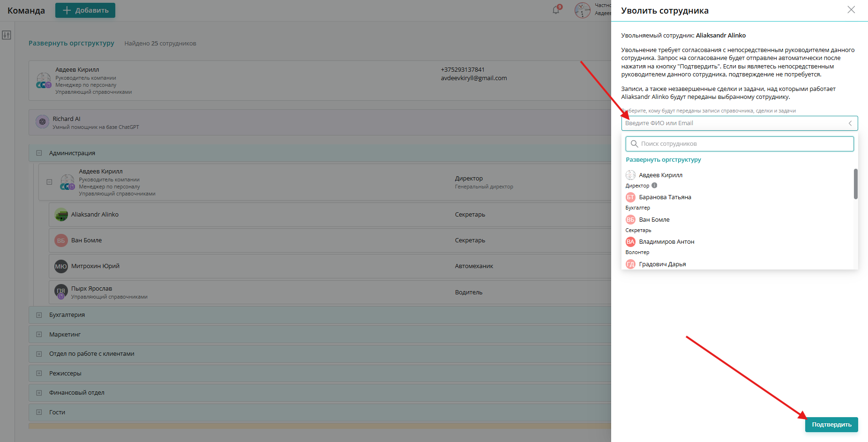Screen dimensions: 868x442
Task: Select Владимиров Антон in the dropdown list
Action: tap(666, 242)
